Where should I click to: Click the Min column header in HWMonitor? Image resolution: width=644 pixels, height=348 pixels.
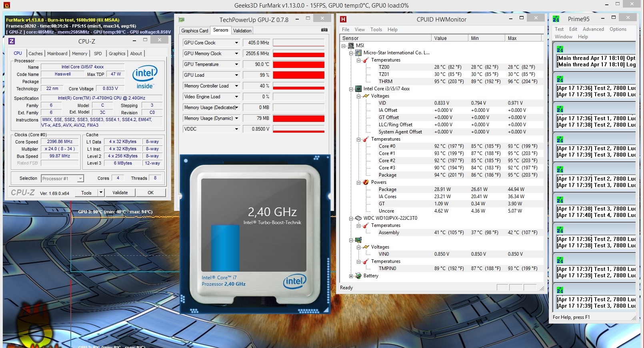[486, 38]
